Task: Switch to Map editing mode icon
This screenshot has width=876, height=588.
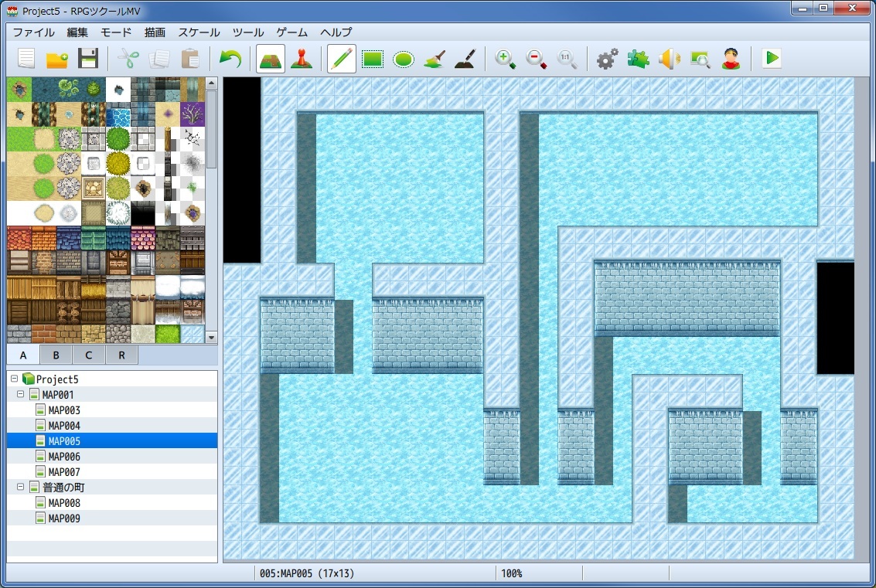Action: [271, 58]
